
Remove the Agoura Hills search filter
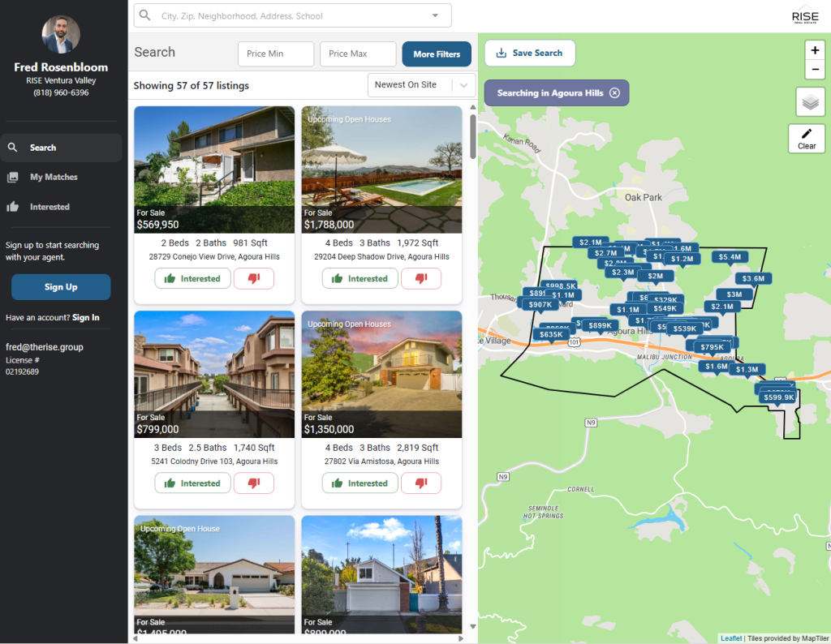(x=614, y=93)
